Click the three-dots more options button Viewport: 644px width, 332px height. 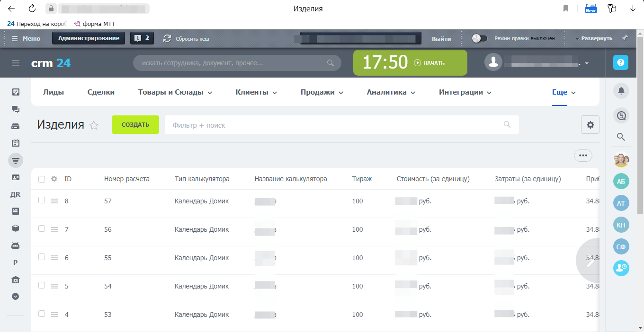pos(583,155)
